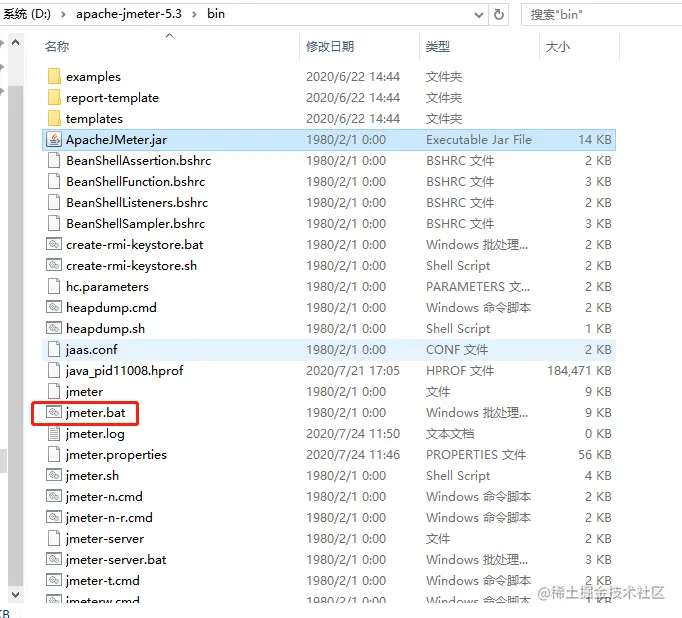Select the file name jmeter-server.bat
This screenshot has height=618, width=682.
pyautogui.click(x=116, y=559)
